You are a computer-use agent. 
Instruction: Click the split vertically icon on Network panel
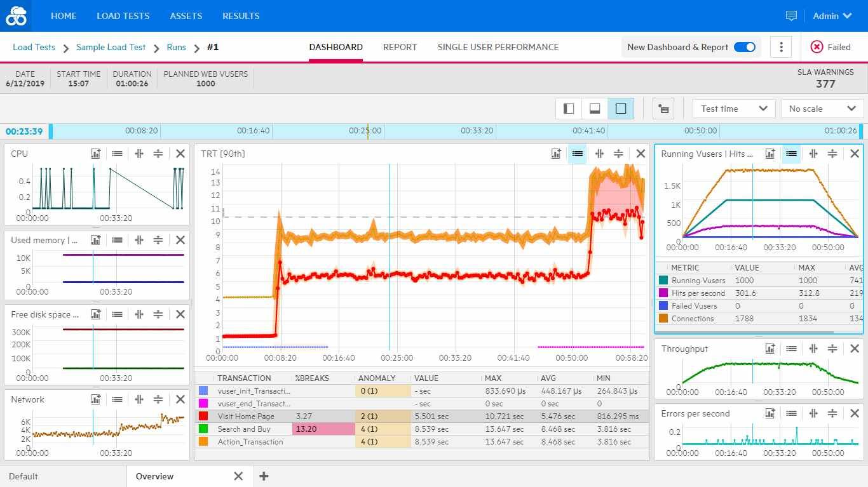[139, 399]
